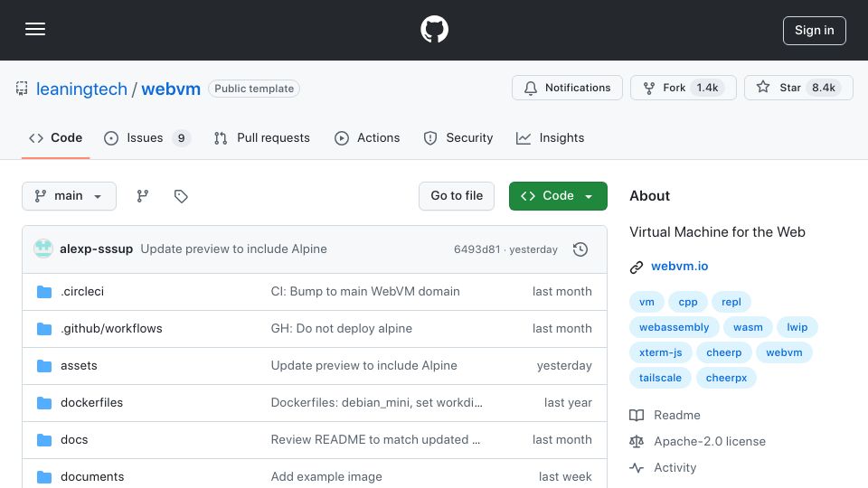868x488 pixels.
Task: Open the Insights tab
Action: click(x=550, y=137)
